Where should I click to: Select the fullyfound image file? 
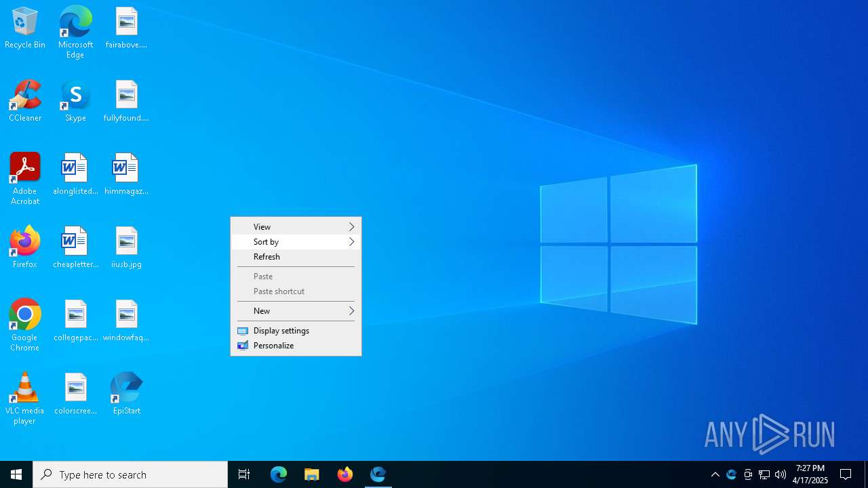click(x=126, y=102)
